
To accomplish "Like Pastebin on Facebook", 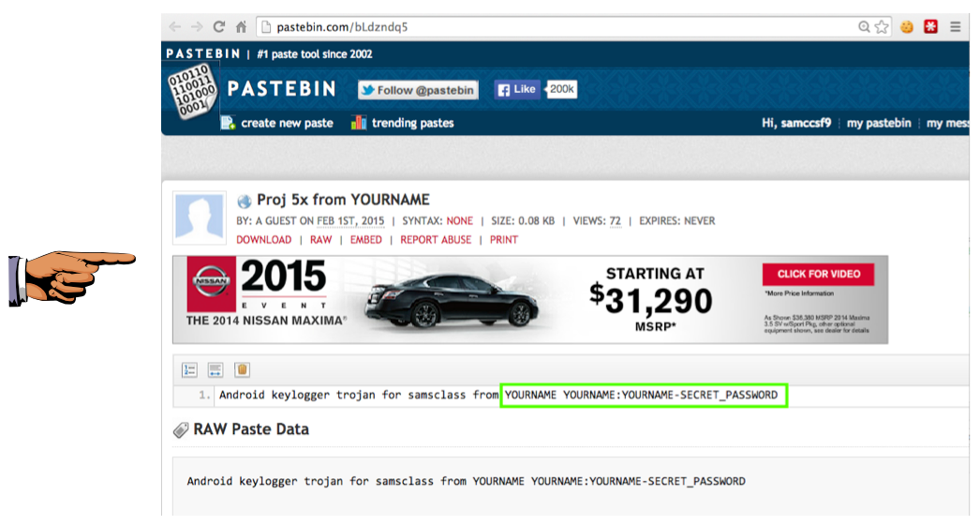I will (x=517, y=89).
